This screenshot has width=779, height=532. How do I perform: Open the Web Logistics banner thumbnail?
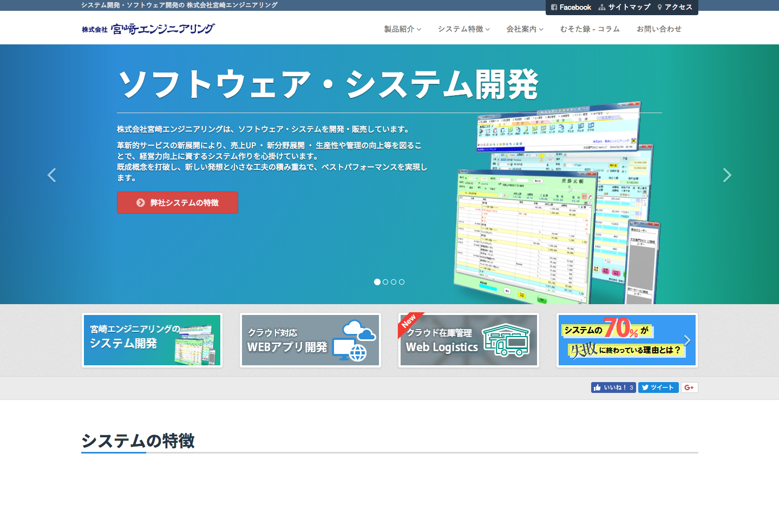click(x=469, y=340)
